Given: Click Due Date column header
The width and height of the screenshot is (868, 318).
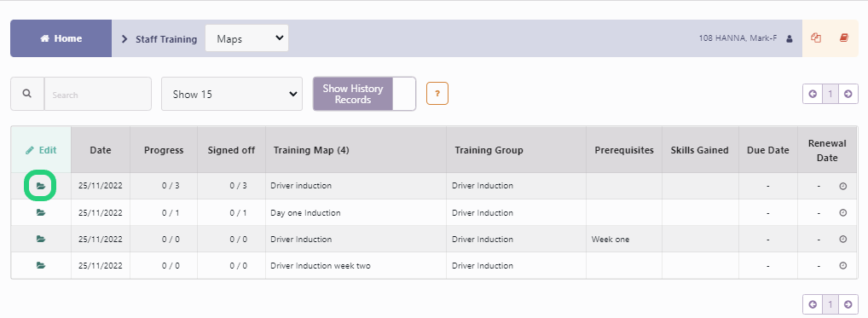Looking at the screenshot, I should tap(767, 150).
